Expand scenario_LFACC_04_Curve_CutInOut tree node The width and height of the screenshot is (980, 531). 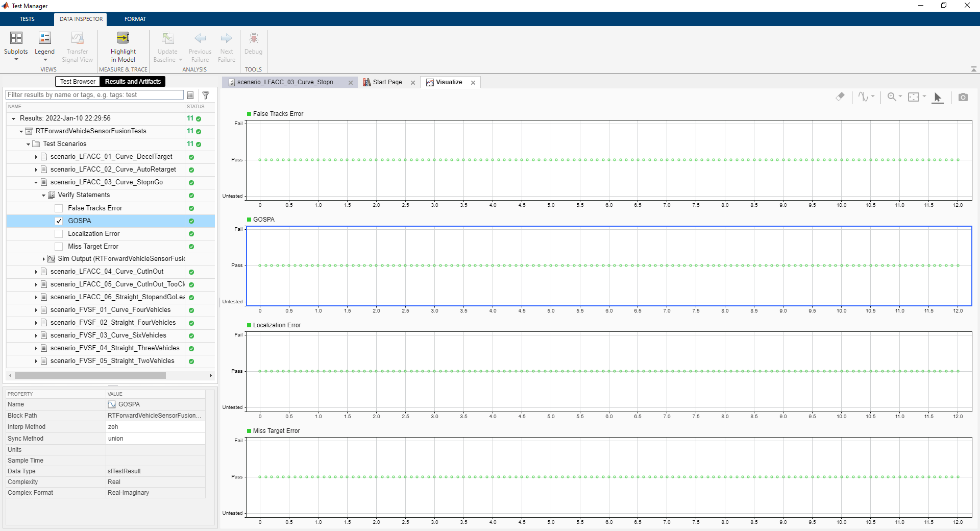pyautogui.click(x=36, y=272)
